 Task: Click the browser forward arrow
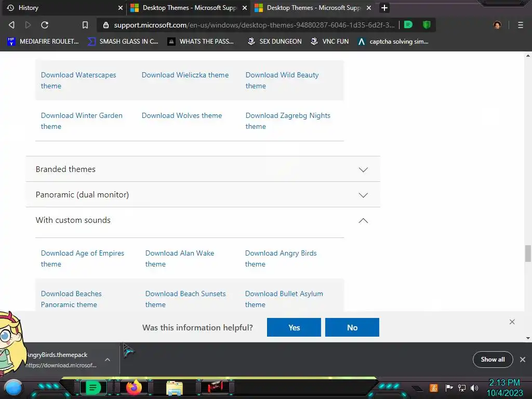(x=28, y=25)
